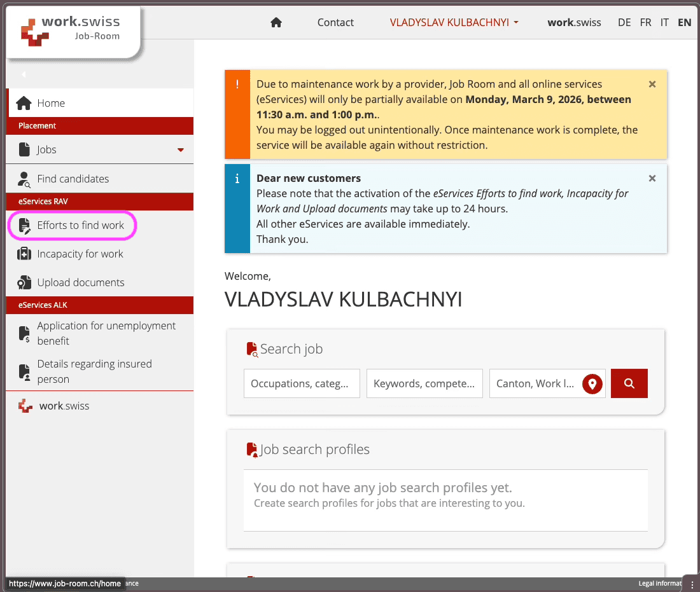This screenshot has width=700, height=592.
Task: Open the Contact page link
Action: pyautogui.click(x=335, y=22)
